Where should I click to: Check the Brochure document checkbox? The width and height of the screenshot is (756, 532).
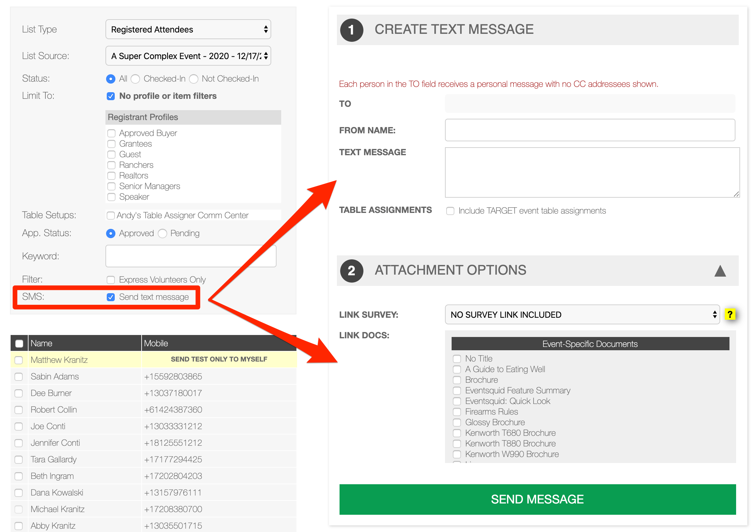[x=457, y=380]
